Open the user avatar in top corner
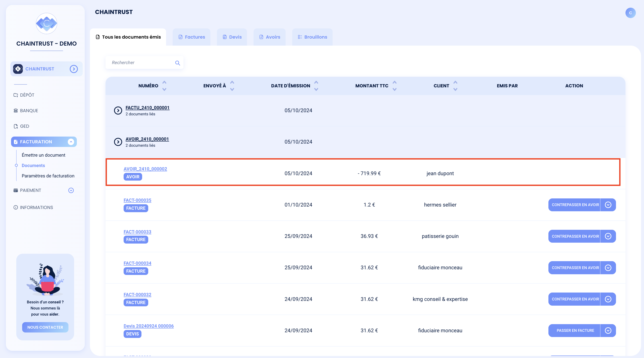 point(630,13)
